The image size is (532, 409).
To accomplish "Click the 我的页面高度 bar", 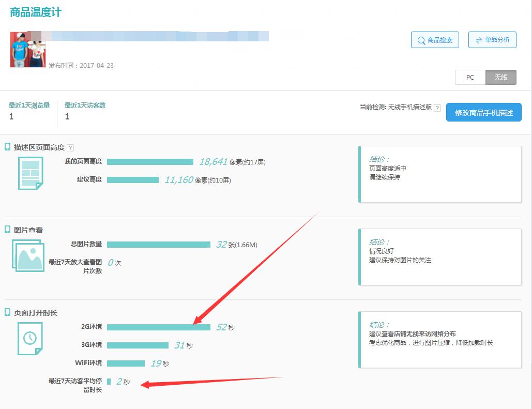I will tap(150, 162).
